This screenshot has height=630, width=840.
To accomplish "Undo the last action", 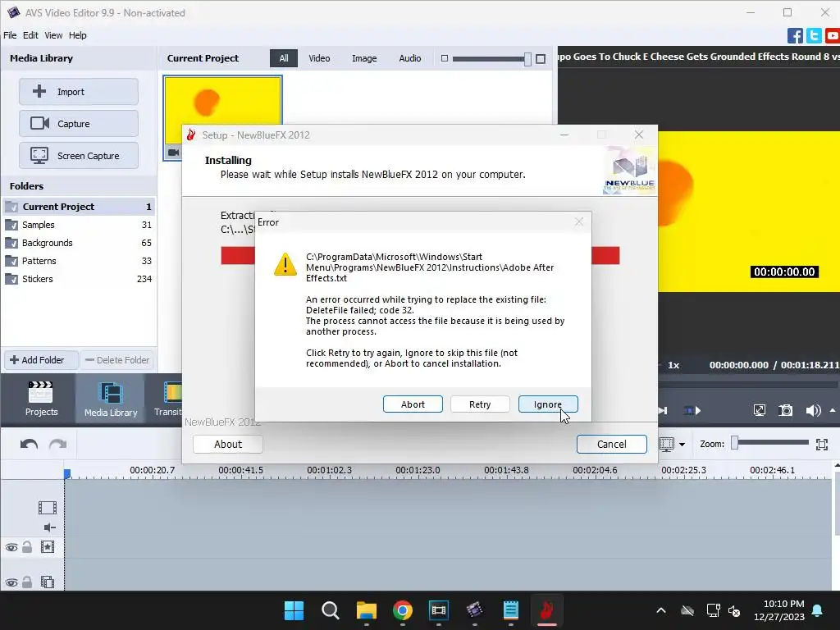I will [x=29, y=444].
